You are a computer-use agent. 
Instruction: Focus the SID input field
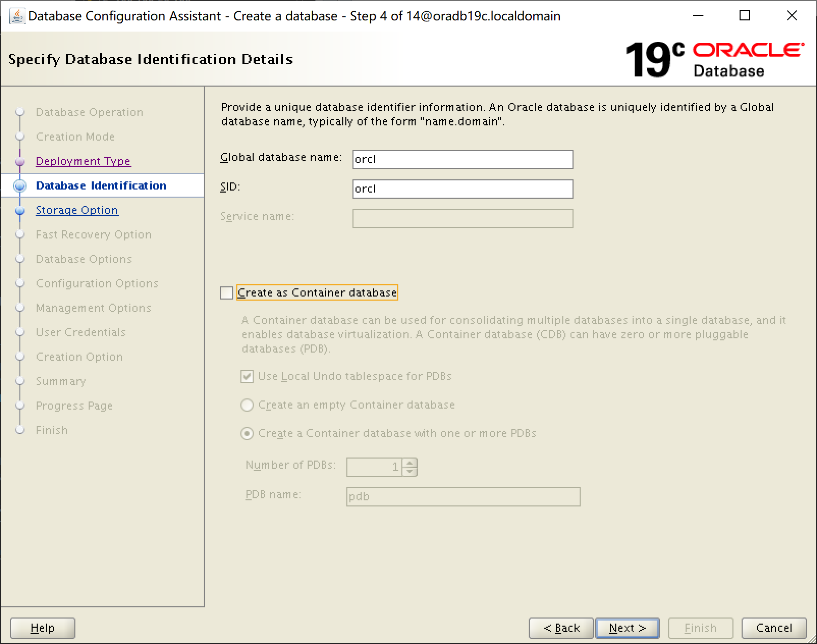click(x=463, y=189)
